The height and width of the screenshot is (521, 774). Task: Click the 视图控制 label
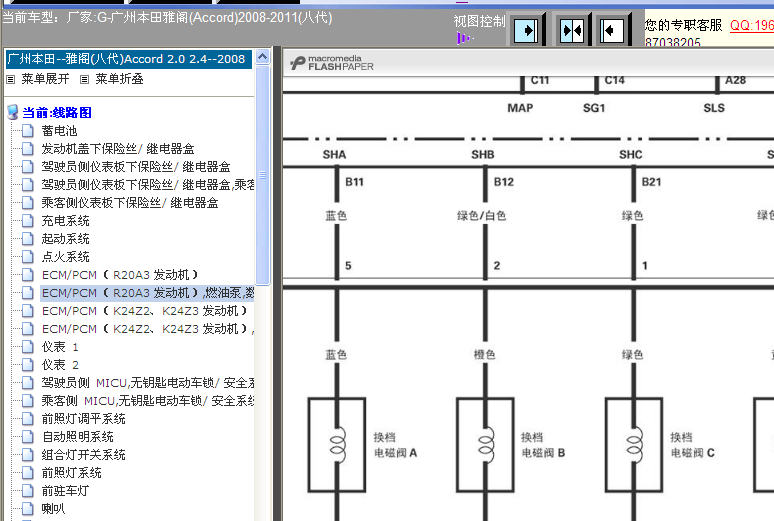[x=479, y=21]
